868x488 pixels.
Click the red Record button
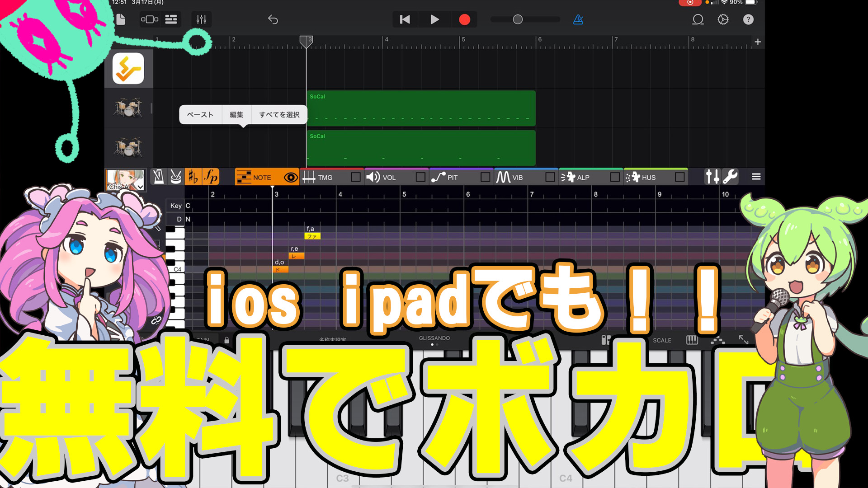(464, 19)
